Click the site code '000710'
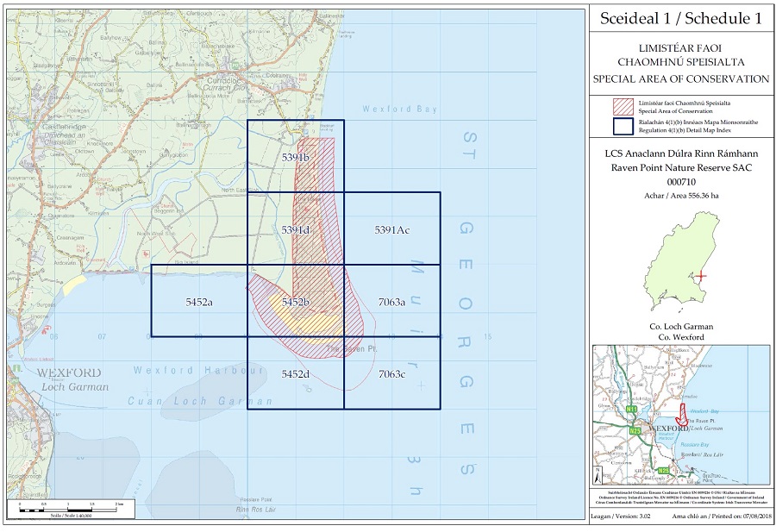 tap(681, 182)
